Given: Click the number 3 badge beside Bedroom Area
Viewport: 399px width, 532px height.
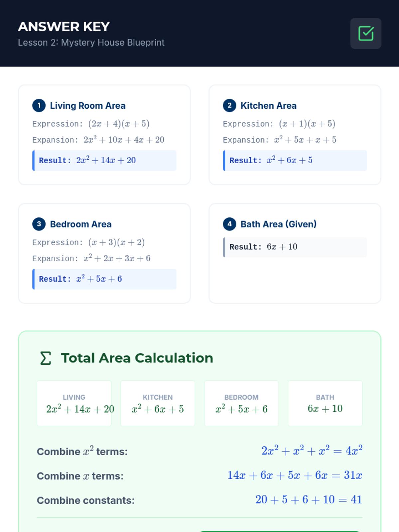Looking at the screenshot, I should (39, 224).
